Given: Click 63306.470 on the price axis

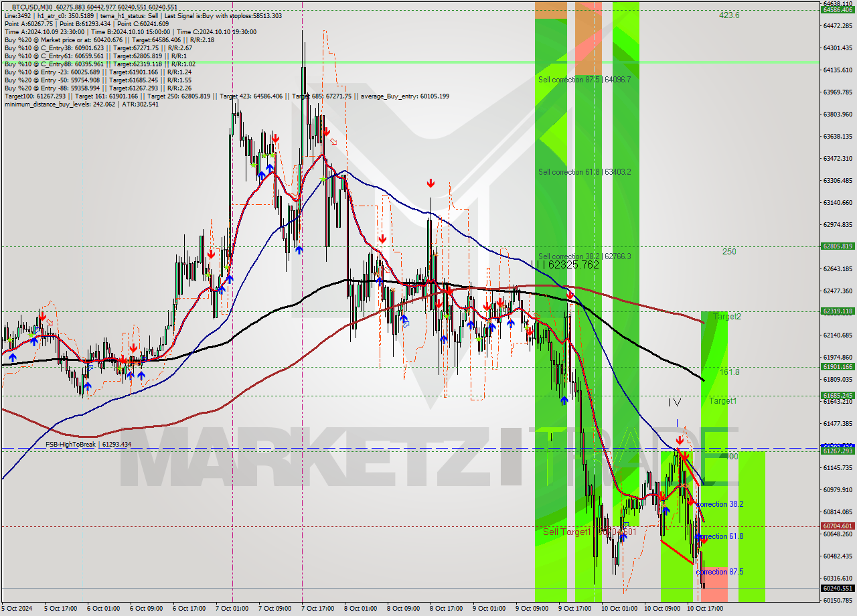Looking at the screenshot, I should click(x=838, y=180).
